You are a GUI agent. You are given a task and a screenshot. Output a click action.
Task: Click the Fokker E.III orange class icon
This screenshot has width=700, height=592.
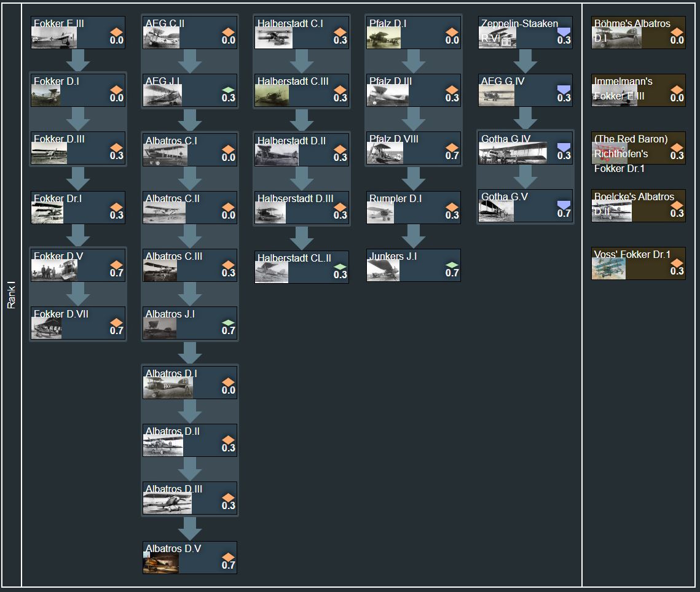coord(117,32)
